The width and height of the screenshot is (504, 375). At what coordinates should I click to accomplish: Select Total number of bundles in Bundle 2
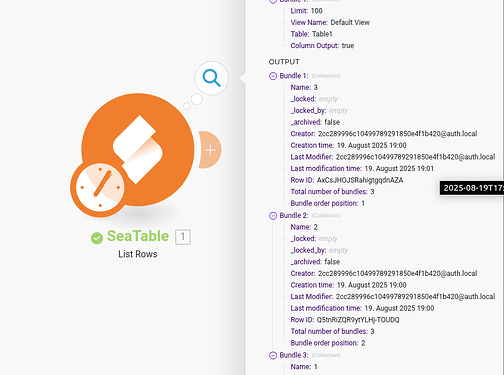332,331
